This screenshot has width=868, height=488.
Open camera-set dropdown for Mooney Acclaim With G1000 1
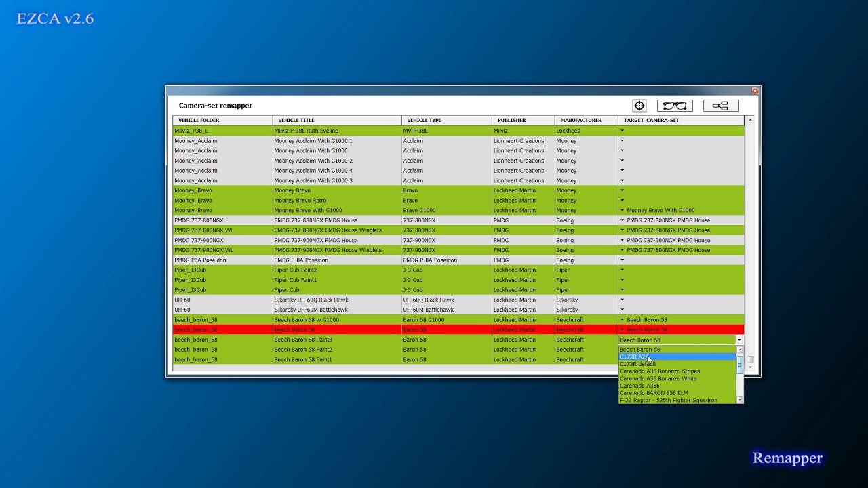click(622, 141)
